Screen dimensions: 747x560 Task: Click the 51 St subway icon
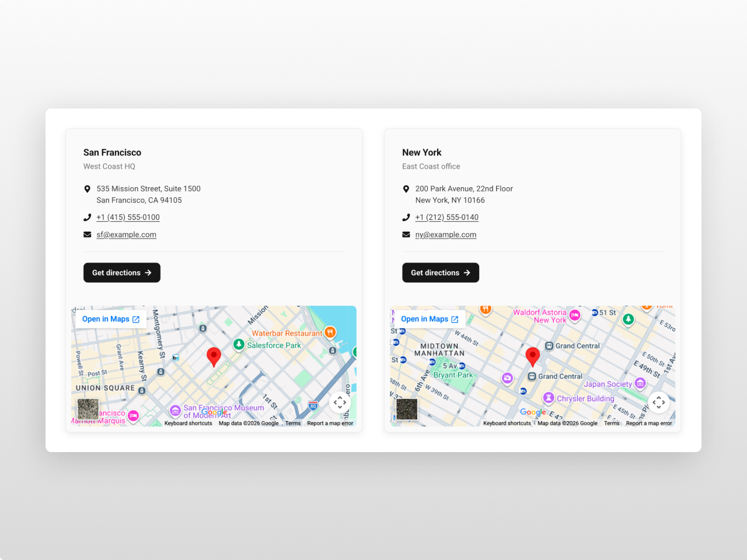pyautogui.click(x=595, y=313)
